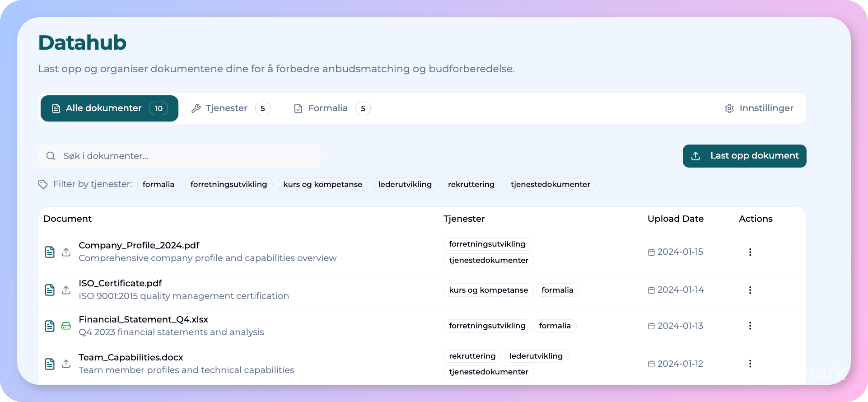The image size is (868, 402).
Task: Click upload icon beside Team_Capabilities.docx
Action: coord(66,364)
